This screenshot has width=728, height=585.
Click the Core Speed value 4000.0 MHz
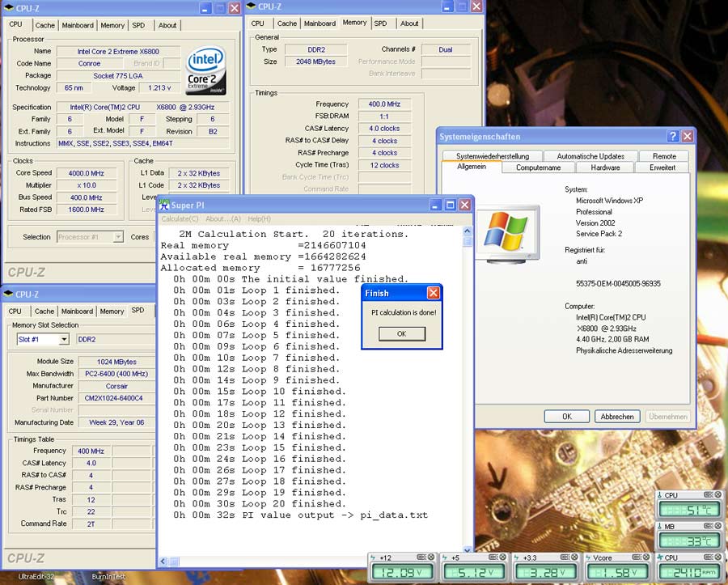pos(87,173)
